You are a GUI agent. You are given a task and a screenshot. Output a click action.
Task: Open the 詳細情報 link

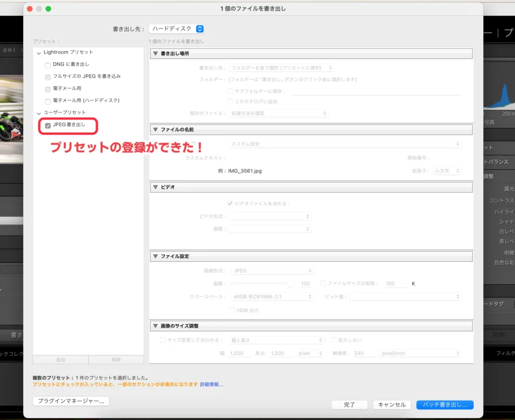click(x=211, y=384)
